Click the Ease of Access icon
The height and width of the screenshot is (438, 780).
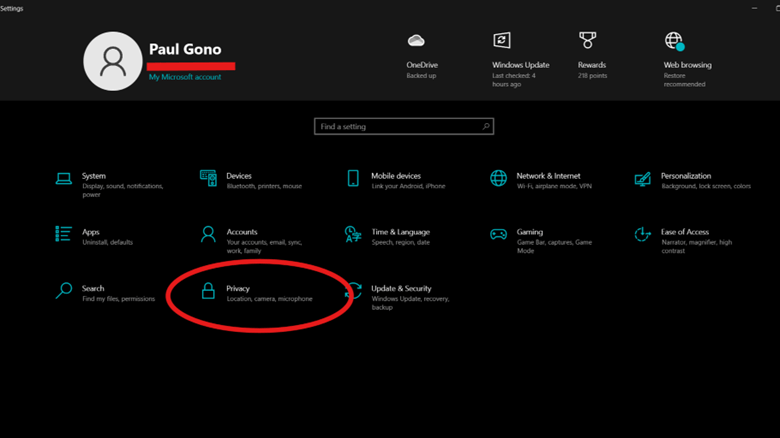point(642,235)
